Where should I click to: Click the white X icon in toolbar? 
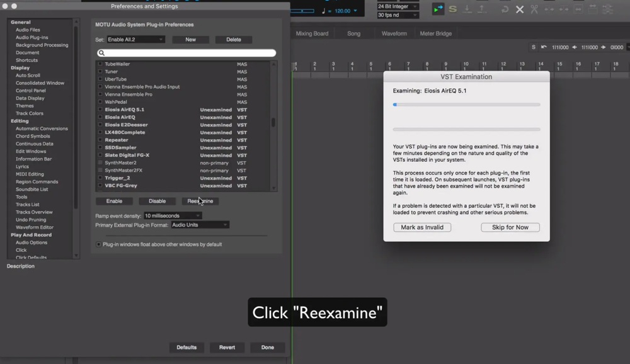(520, 9)
